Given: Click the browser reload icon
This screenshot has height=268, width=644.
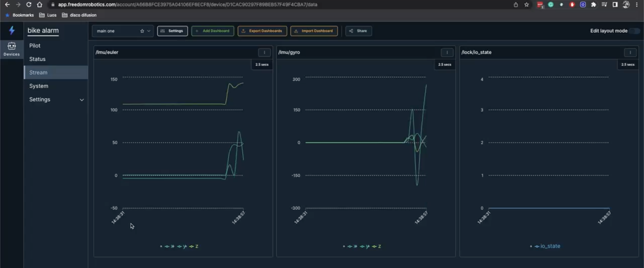Looking at the screenshot, I should coord(29,4).
